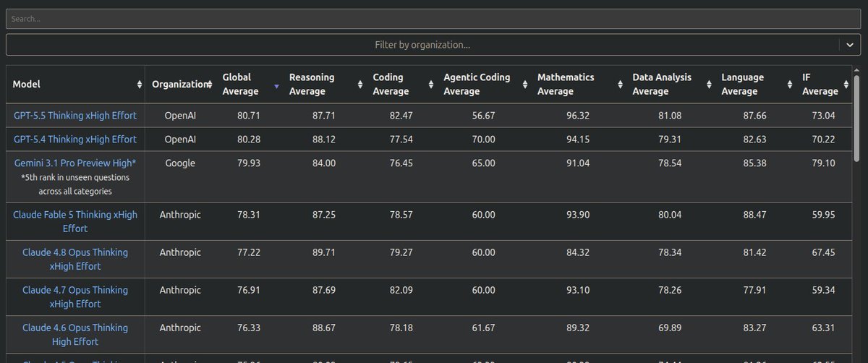Sort by Global Average sort arrow

tap(276, 87)
